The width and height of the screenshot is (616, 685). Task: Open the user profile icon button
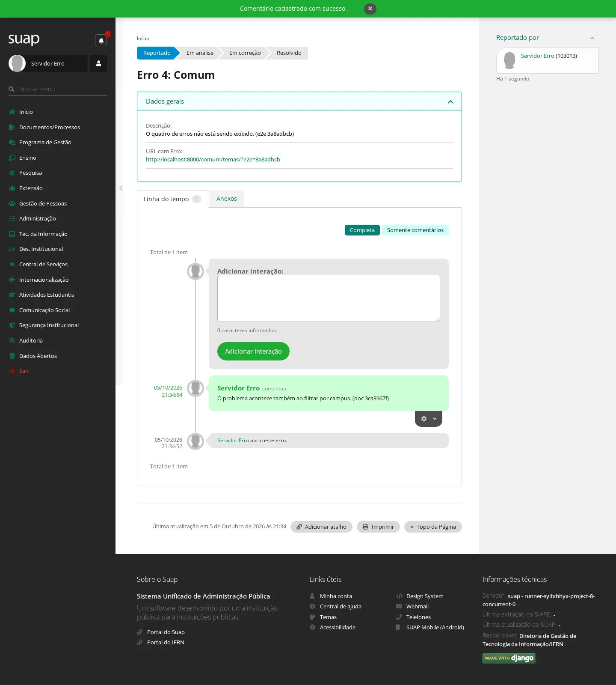(98, 63)
